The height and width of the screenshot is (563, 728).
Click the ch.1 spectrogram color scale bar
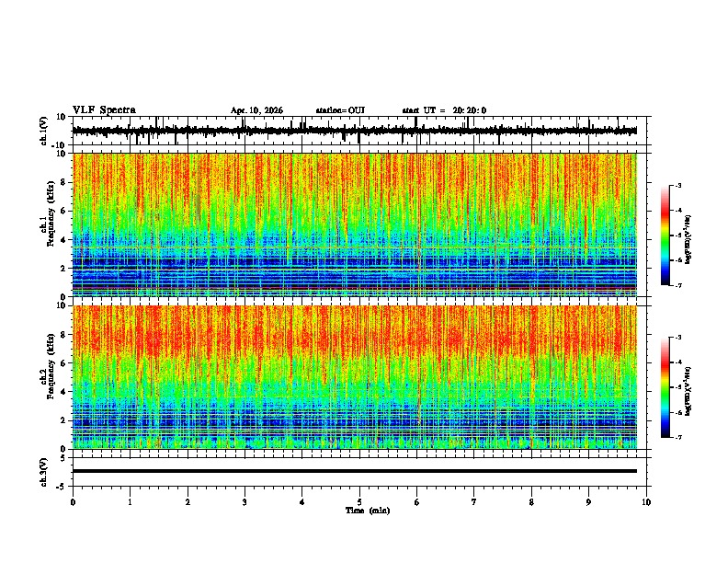click(x=665, y=236)
